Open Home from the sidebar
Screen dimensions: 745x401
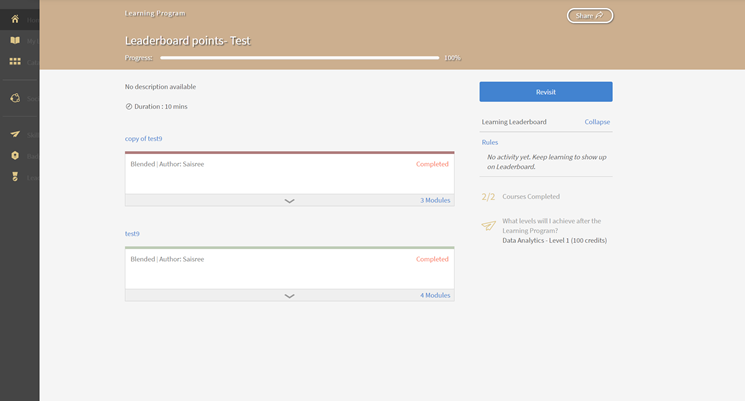point(15,19)
